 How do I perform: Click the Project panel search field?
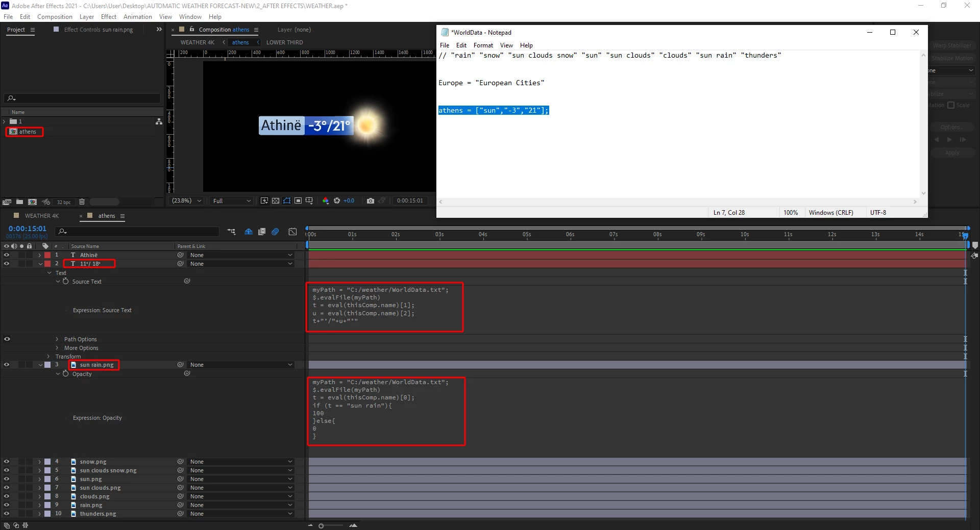(82, 98)
